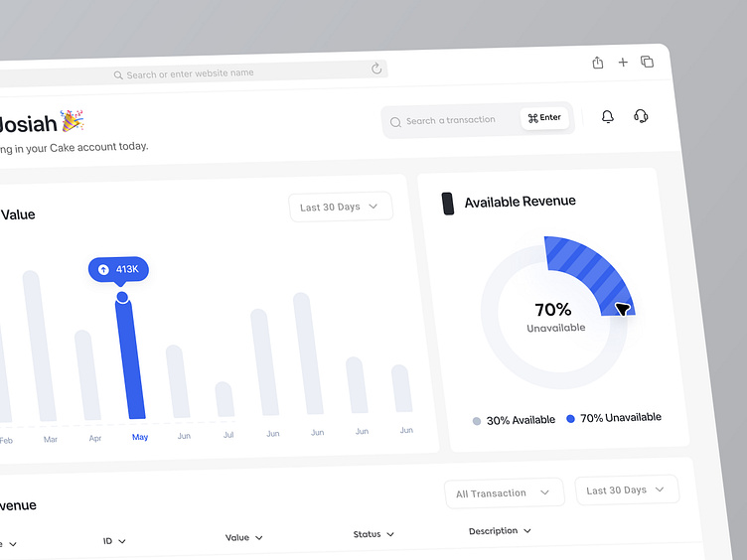Click the 70% Unavailable legend label

pyautogui.click(x=621, y=418)
